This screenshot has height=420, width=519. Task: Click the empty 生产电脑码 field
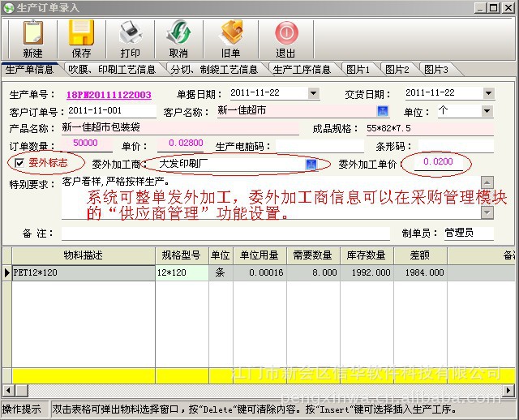pos(320,146)
